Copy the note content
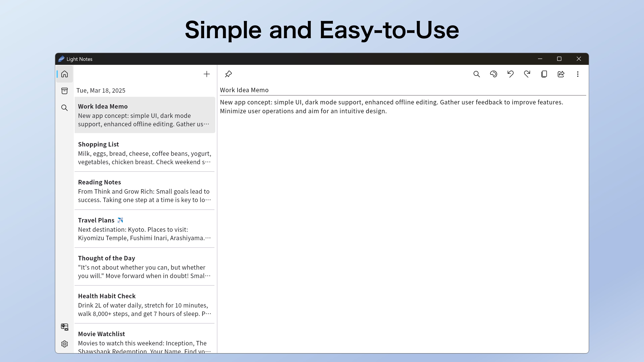The image size is (644, 362). click(544, 74)
